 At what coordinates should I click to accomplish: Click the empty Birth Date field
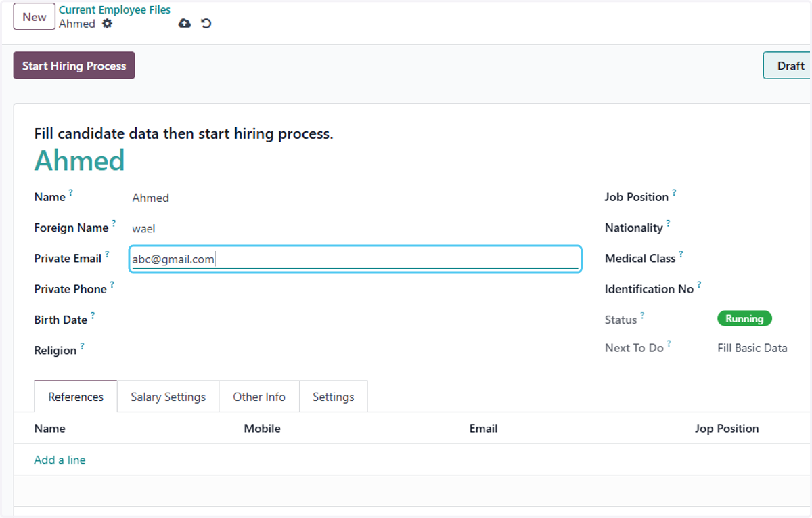(x=355, y=320)
